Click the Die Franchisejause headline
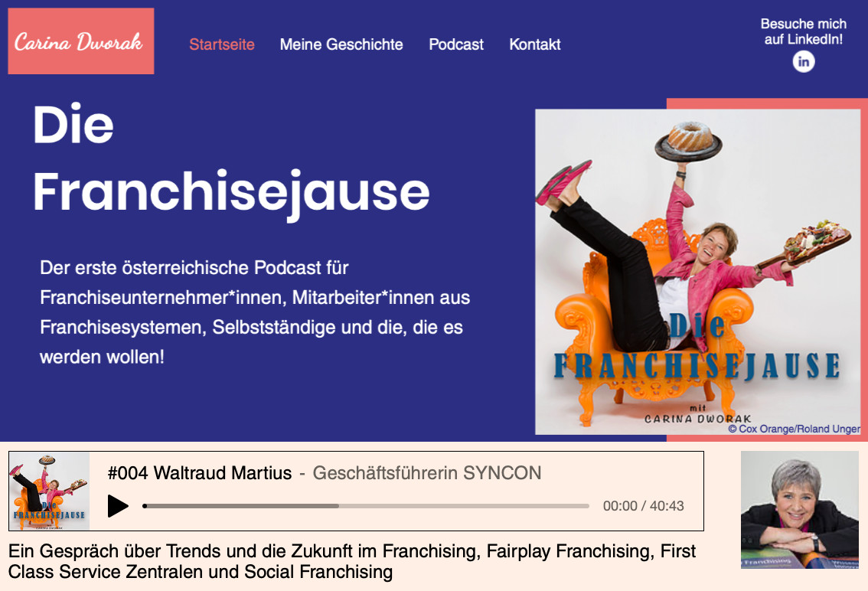 [x=231, y=158]
